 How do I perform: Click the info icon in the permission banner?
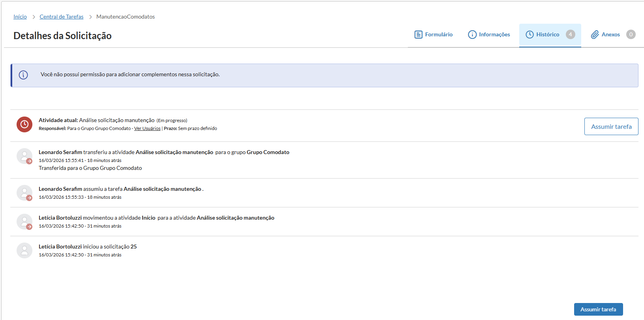(x=23, y=75)
